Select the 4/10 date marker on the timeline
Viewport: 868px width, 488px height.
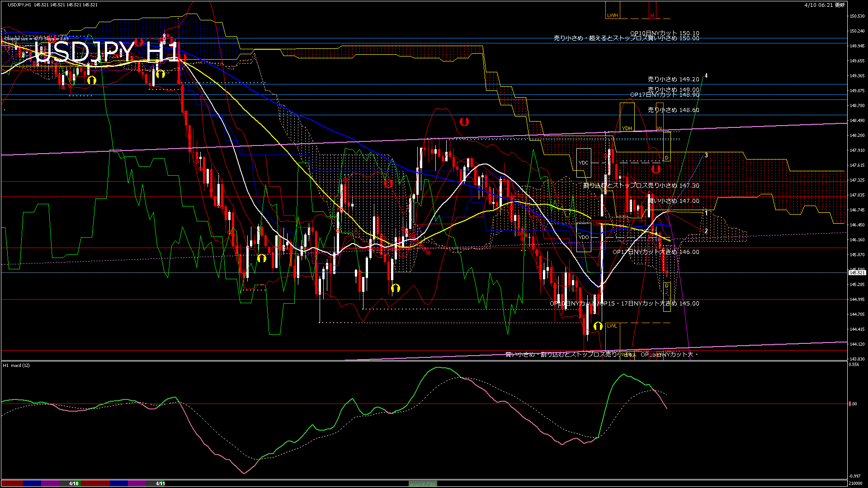(x=74, y=483)
